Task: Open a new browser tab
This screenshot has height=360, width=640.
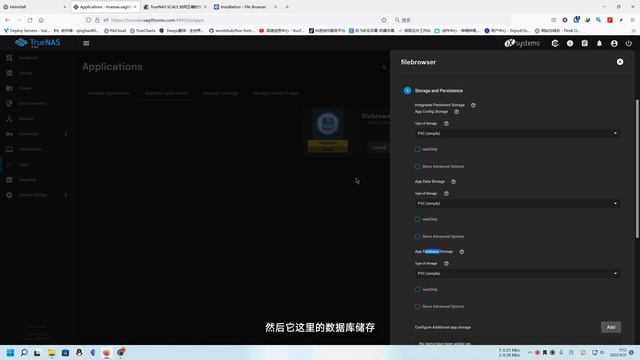Action: pos(287,7)
